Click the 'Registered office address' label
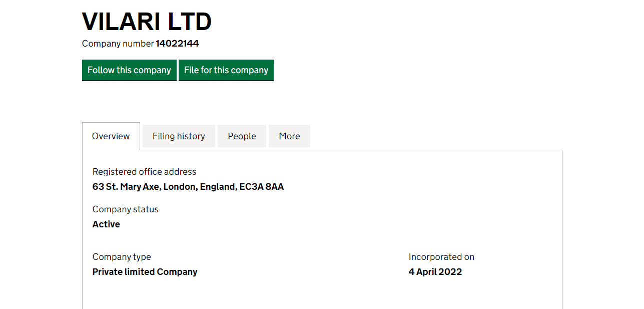The width and height of the screenshot is (644, 309). pyautogui.click(x=144, y=172)
